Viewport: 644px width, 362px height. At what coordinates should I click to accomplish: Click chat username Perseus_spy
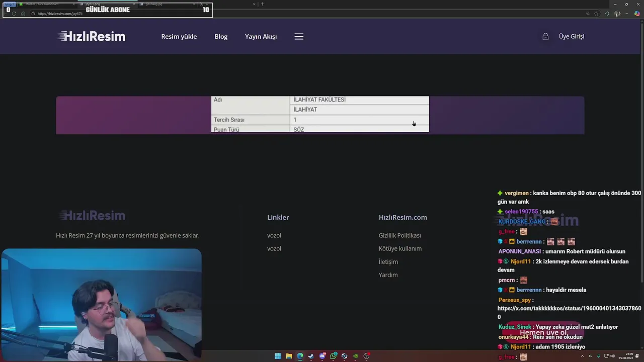tap(515, 300)
